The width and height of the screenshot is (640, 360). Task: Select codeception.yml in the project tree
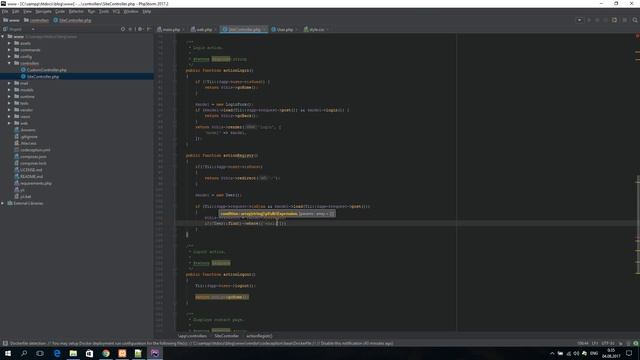coord(35,150)
